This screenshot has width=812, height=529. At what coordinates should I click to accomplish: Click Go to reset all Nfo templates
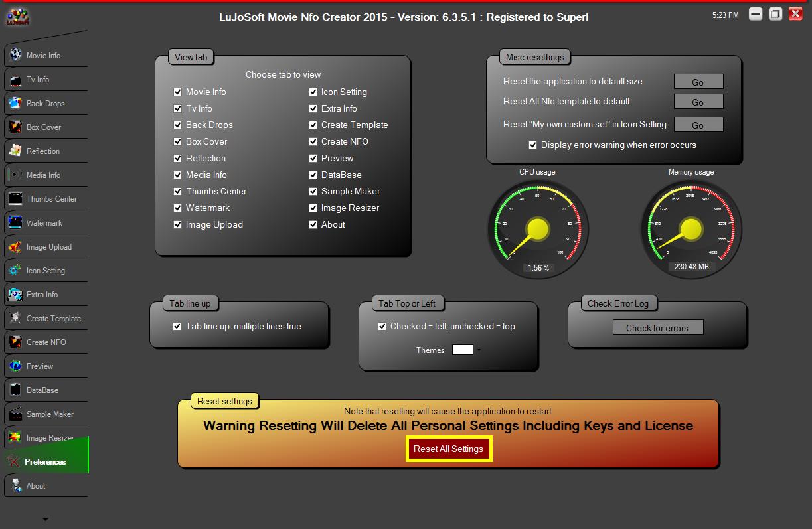tap(698, 102)
